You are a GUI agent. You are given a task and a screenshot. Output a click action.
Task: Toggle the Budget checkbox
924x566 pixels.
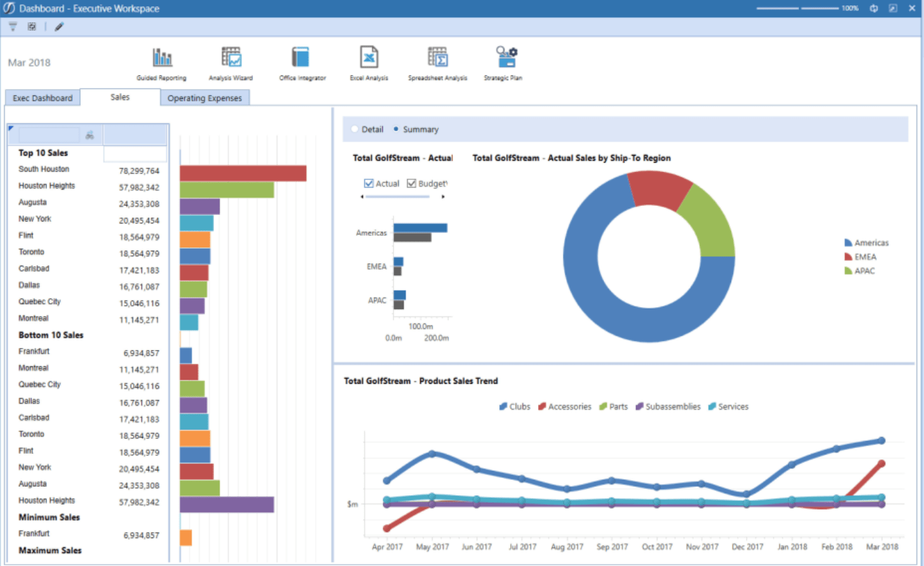pyautogui.click(x=412, y=183)
